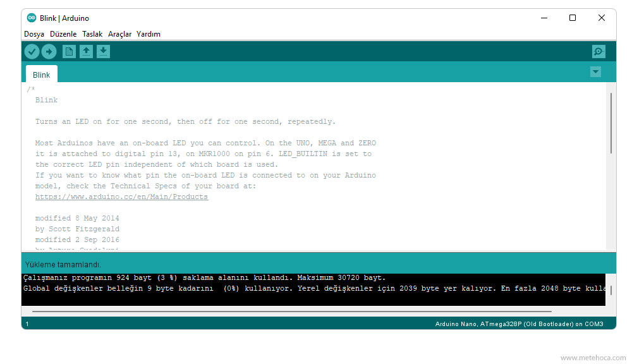
Task: Click the console's vertical scrollbar thumb
Action: click(x=611, y=290)
